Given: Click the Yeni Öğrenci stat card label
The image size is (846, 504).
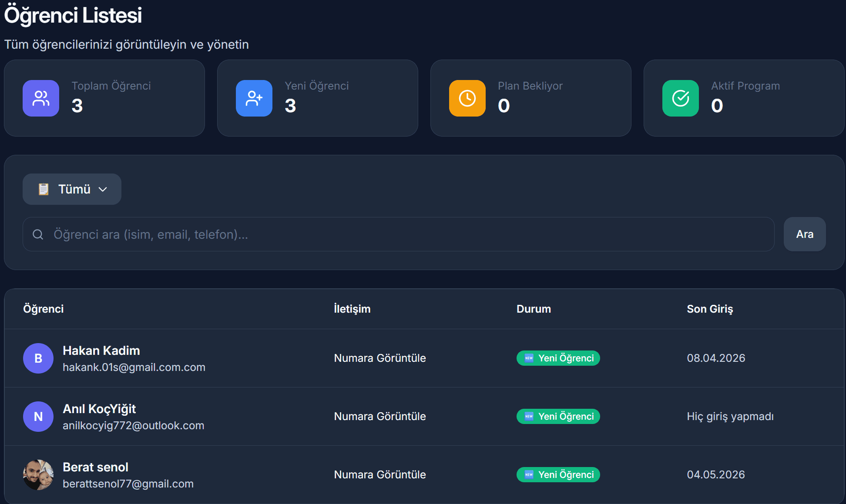Looking at the screenshot, I should click(x=317, y=86).
